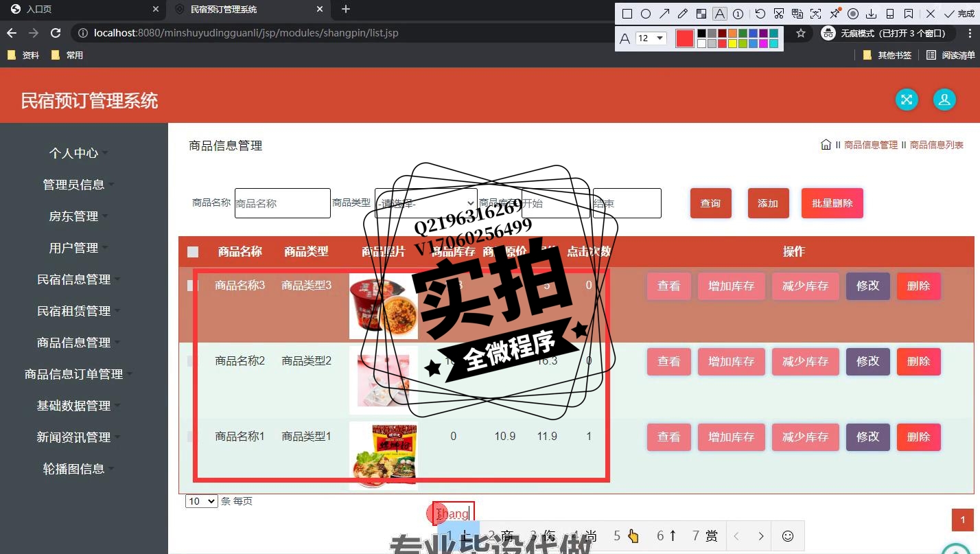
Task: Click the OCR text recognition icon
Action: [815, 14]
